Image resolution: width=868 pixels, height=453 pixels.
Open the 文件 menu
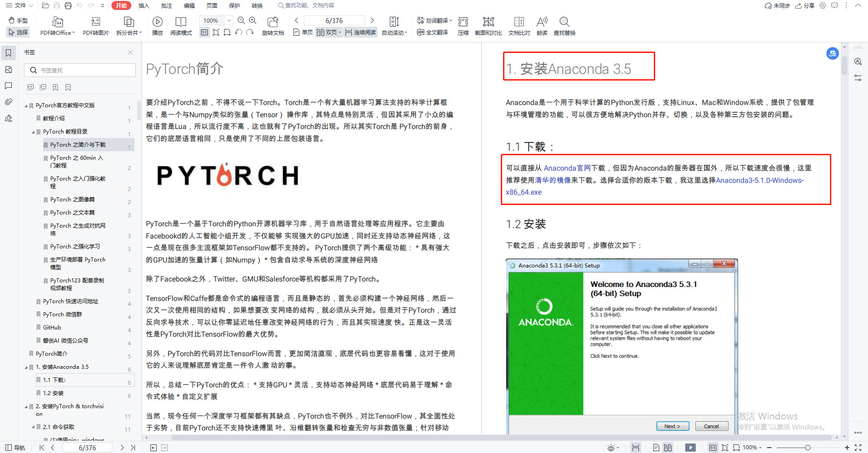tap(21, 5)
